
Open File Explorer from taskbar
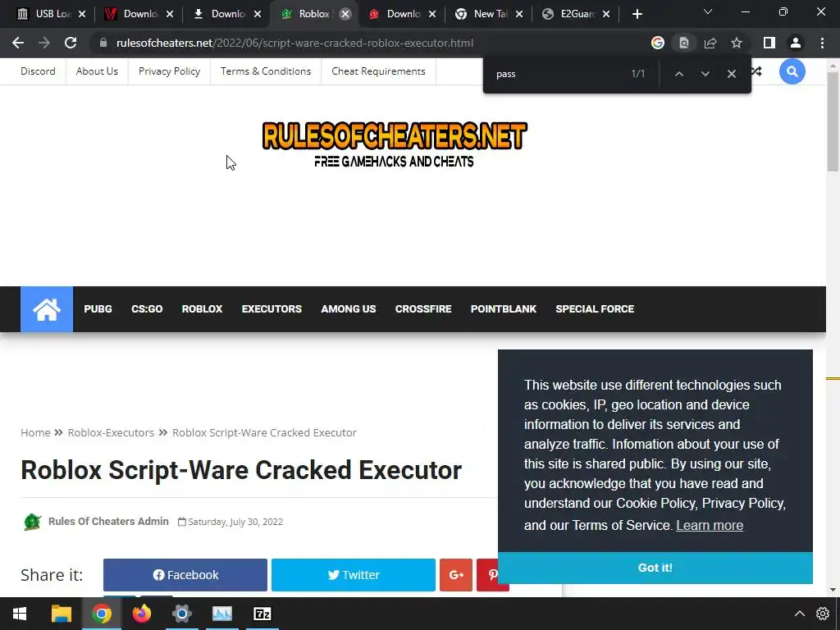point(61,614)
